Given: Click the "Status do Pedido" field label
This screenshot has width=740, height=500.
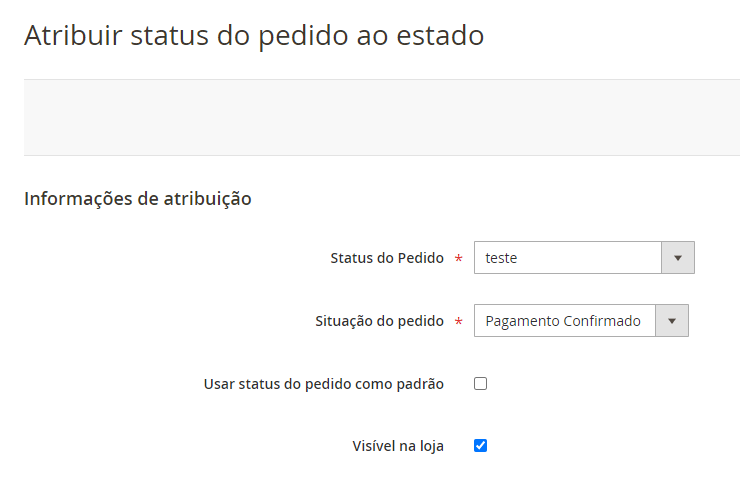Looking at the screenshot, I should click(387, 258).
